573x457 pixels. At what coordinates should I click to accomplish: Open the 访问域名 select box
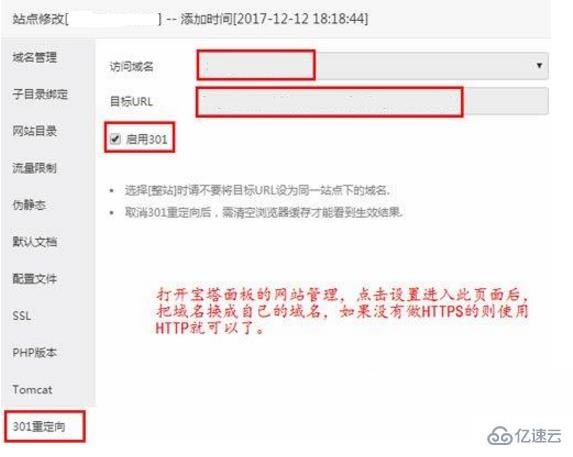pos(373,66)
